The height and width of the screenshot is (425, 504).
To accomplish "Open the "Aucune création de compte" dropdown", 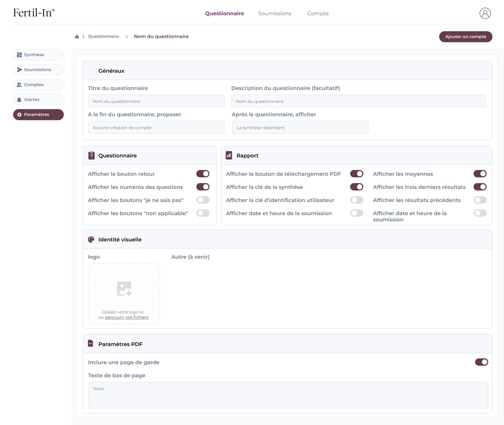I will coord(156,127).
